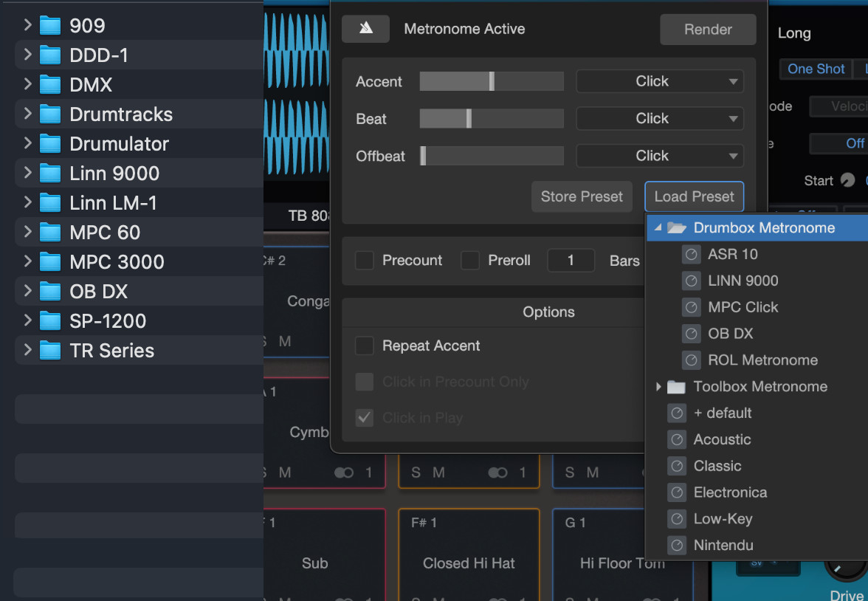Enable the Preroll checkbox
Screen dimensions: 868x601
pyautogui.click(x=470, y=261)
